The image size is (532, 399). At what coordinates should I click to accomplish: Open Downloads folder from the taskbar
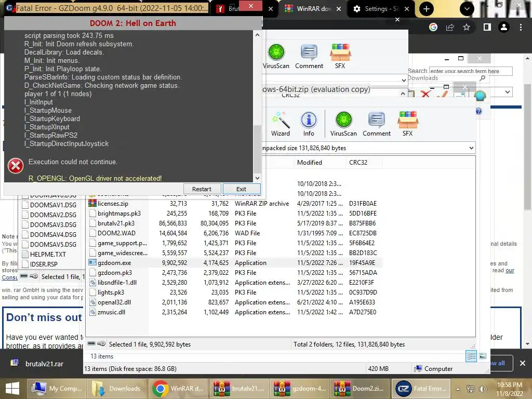point(117,389)
